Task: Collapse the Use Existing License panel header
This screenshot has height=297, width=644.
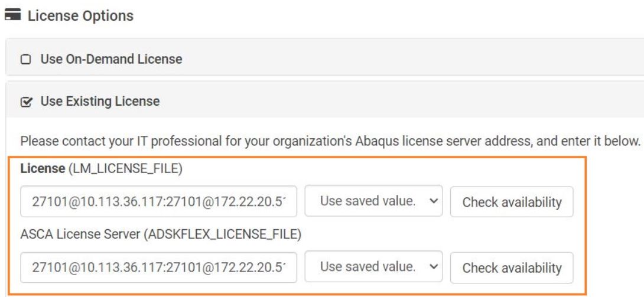Action: (x=324, y=100)
